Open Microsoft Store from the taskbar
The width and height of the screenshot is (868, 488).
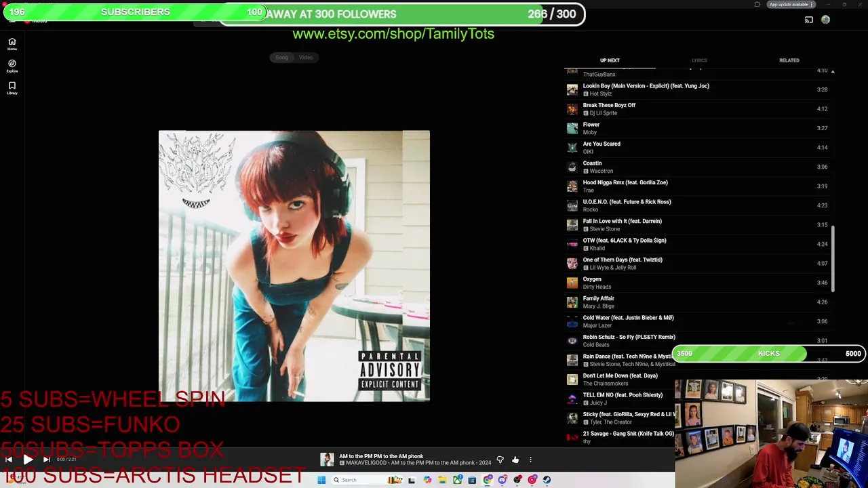click(472, 480)
